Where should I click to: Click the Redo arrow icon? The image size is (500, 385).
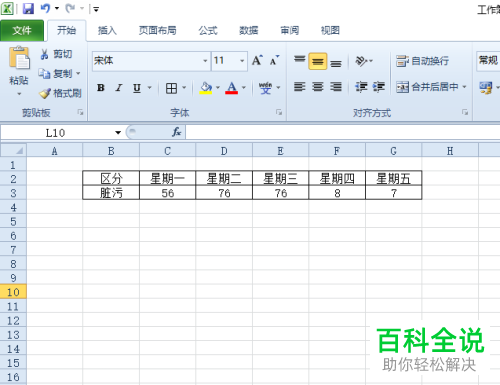(x=70, y=8)
